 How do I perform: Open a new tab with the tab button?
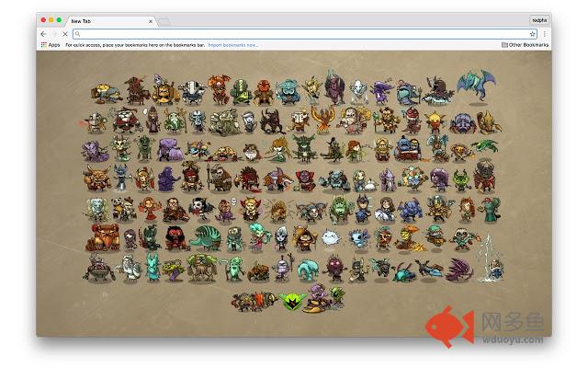click(x=164, y=22)
